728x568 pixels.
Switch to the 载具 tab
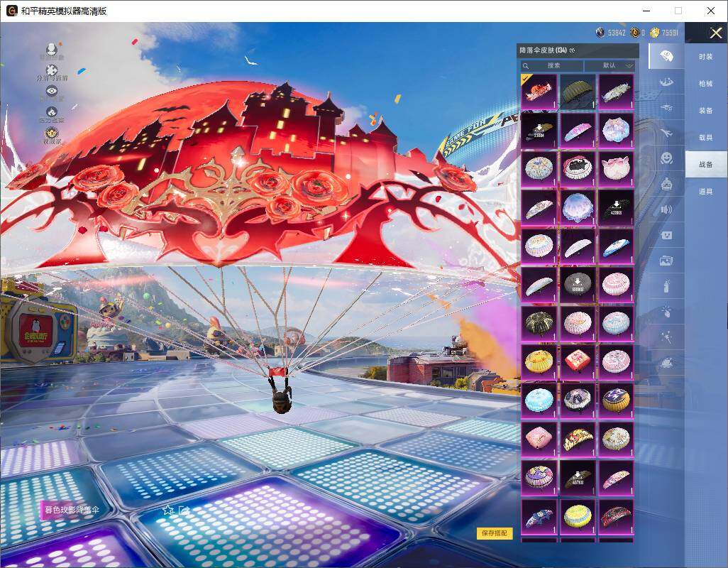tap(706, 138)
